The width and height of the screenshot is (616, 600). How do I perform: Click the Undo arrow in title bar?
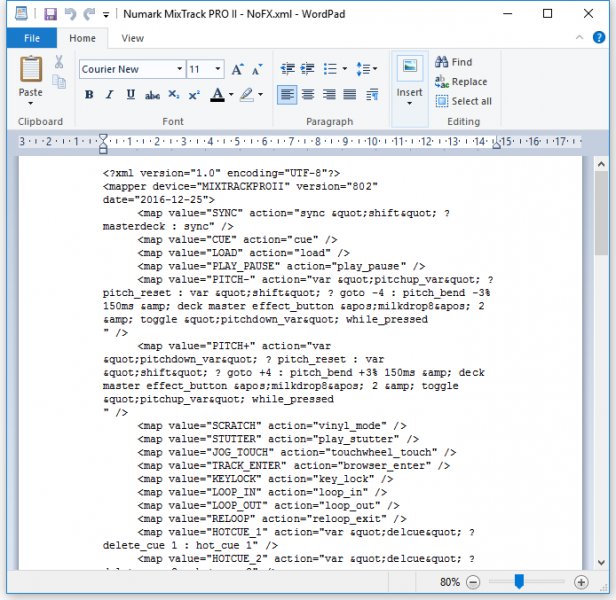[70, 14]
